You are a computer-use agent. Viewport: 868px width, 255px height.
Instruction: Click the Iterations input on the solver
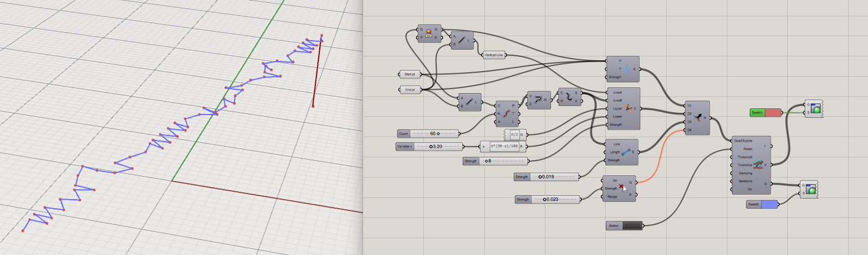[745, 181]
